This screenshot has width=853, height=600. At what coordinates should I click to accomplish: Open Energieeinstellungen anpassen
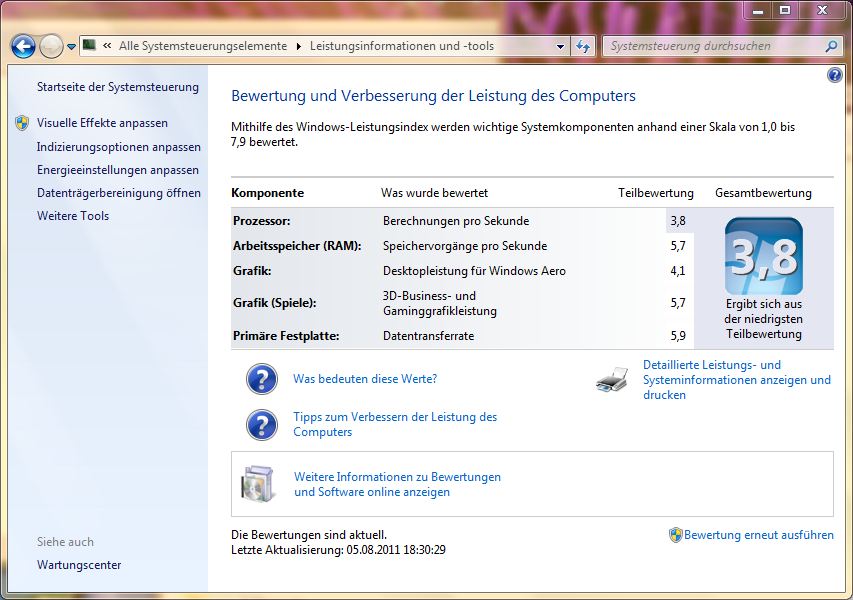pos(118,170)
